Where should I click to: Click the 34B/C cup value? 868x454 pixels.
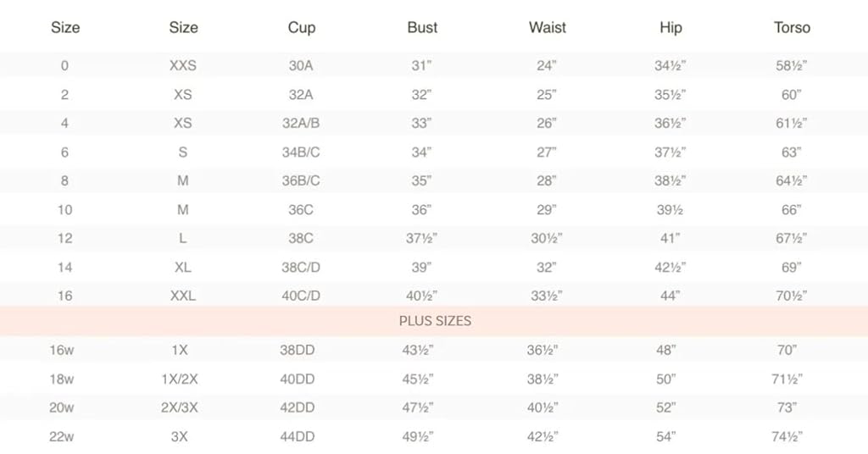[301, 152]
